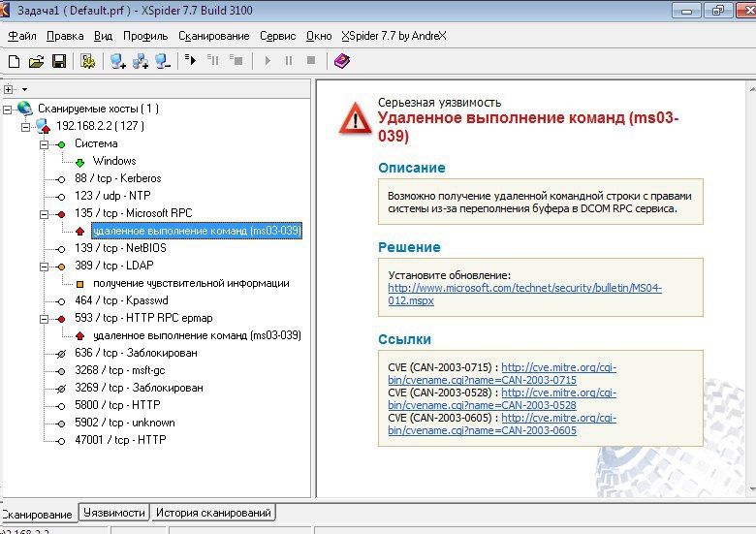Select 139 / tcp - NetBIOS in the tree
The height and width of the screenshot is (534, 756).
click(120, 248)
